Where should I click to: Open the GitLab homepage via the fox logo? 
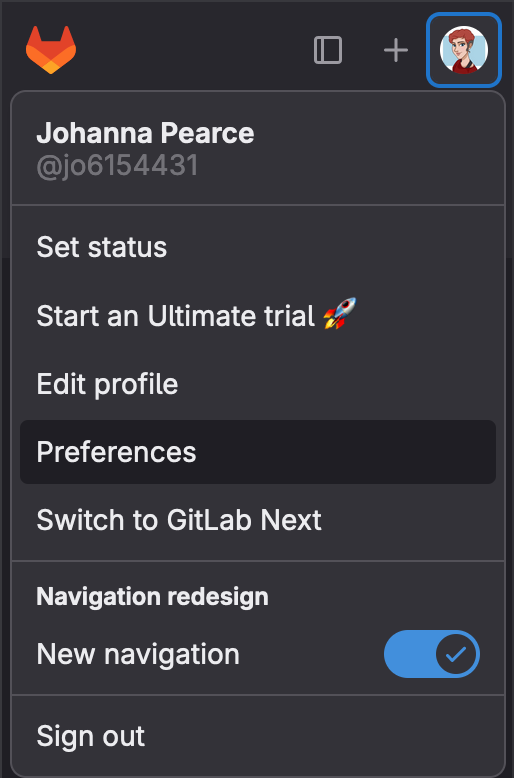click(51, 50)
